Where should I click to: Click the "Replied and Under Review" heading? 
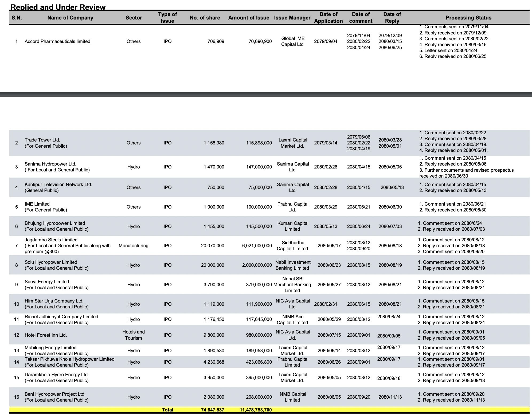tap(58, 7)
